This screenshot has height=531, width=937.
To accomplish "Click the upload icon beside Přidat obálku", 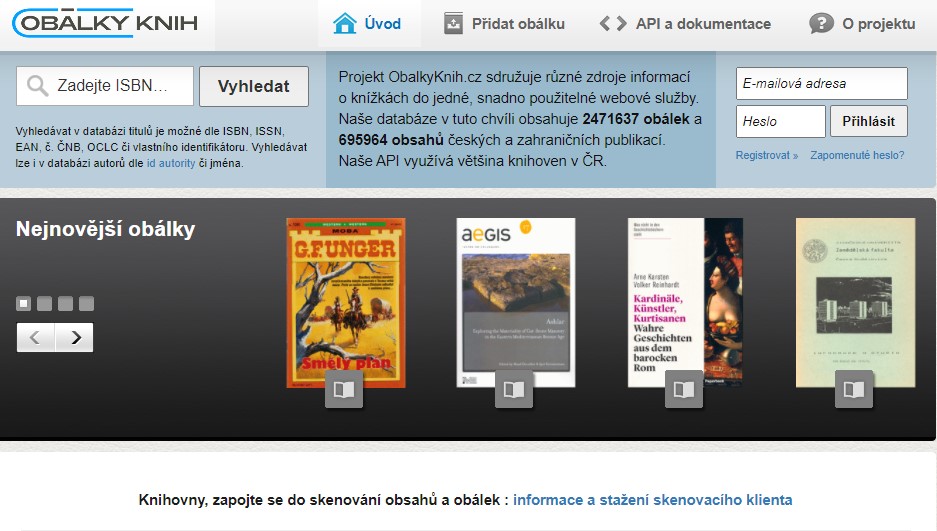I will (453, 24).
